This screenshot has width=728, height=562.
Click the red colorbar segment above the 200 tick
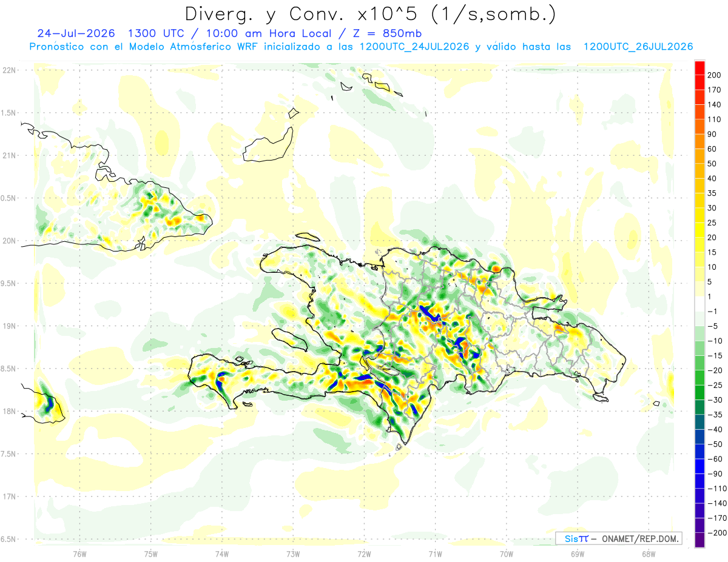699,67
